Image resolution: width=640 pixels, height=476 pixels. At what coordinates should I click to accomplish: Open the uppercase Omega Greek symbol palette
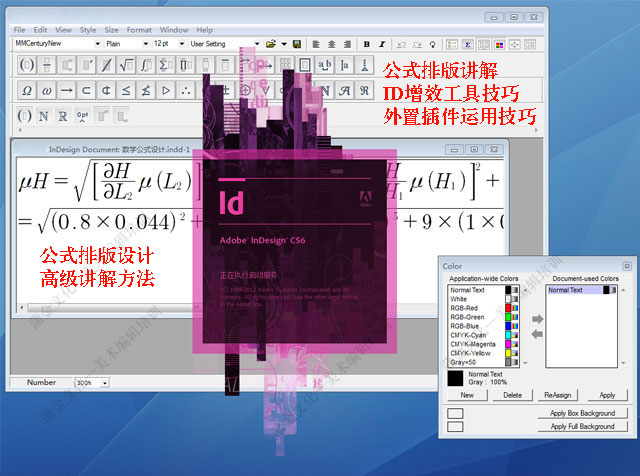(x=27, y=90)
